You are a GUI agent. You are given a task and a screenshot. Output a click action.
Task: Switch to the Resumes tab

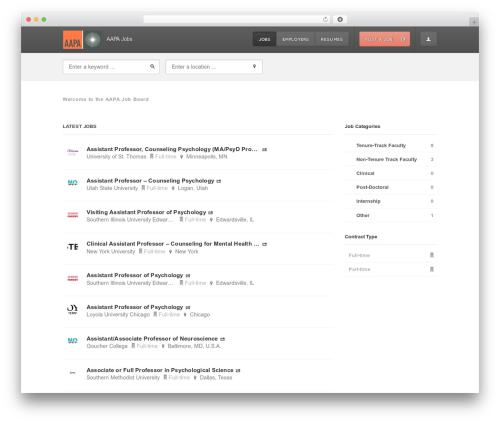coord(331,39)
